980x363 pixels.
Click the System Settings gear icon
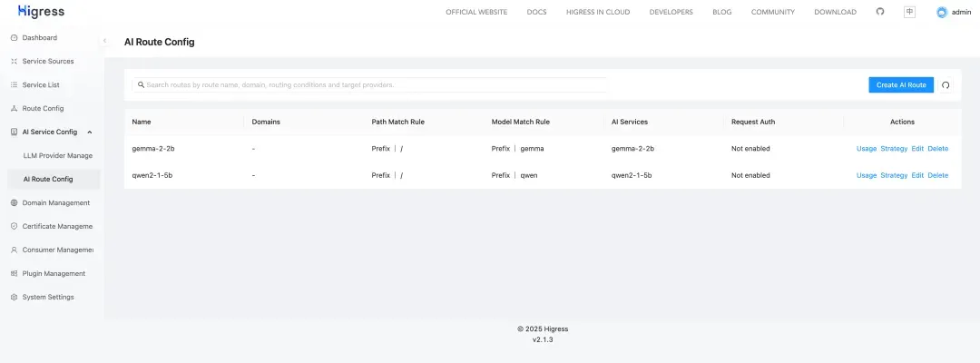point(14,298)
